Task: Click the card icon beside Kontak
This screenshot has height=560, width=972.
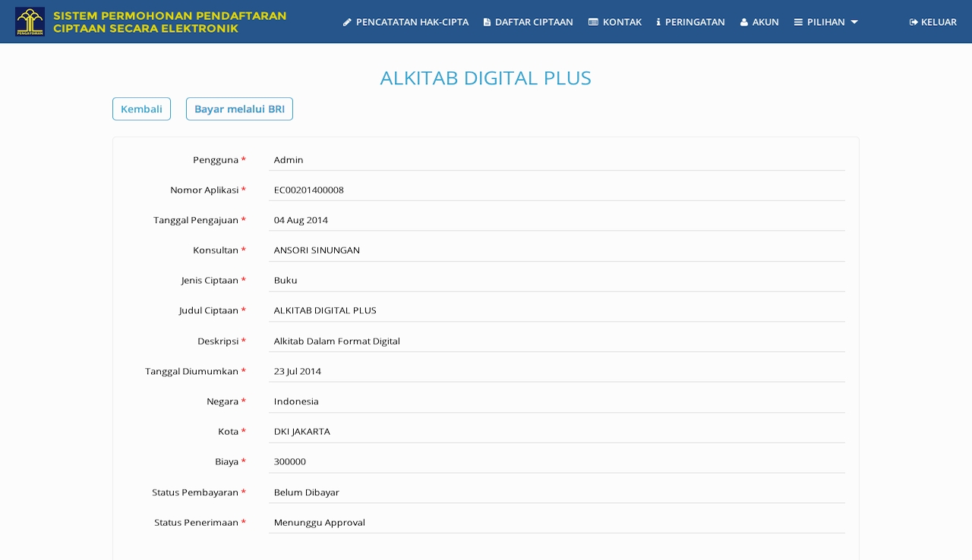Action: point(593,22)
